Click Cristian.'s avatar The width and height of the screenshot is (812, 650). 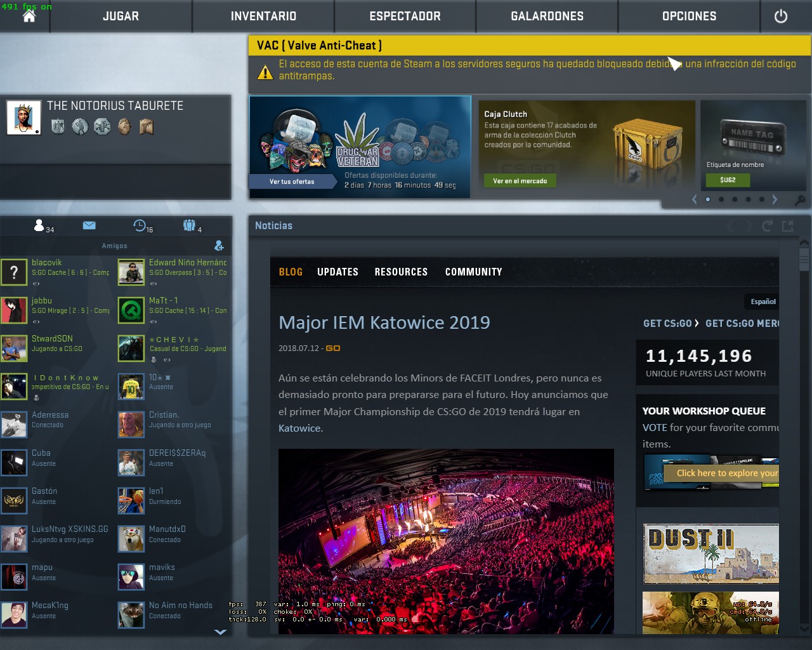[131, 425]
